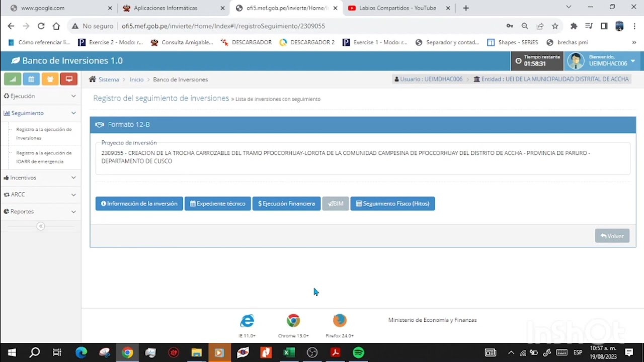The image size is (644, 362).
Task: Click the zoom magnifier icon in the address bar
Action: tap(525, 26)
